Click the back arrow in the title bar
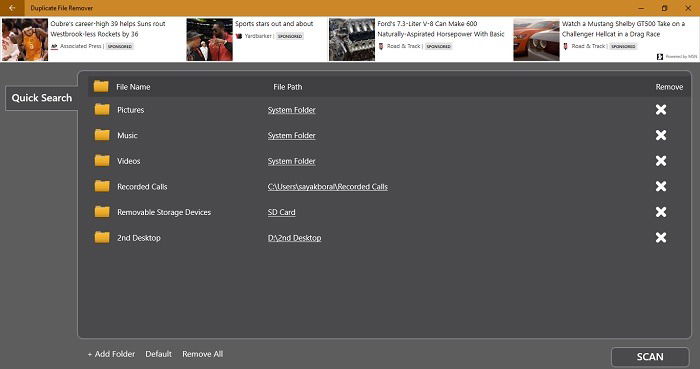The height and width of the screenshot is (369, 700). 12,8
